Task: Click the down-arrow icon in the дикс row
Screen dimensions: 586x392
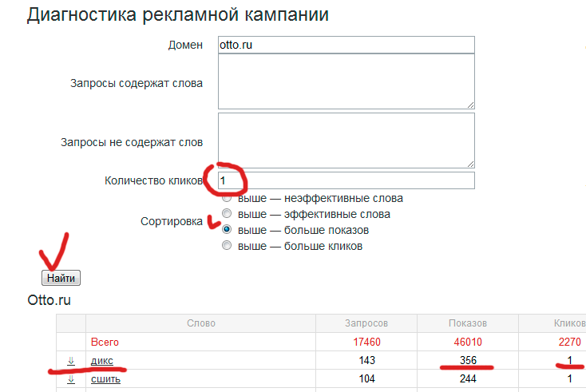Action: 71,361
